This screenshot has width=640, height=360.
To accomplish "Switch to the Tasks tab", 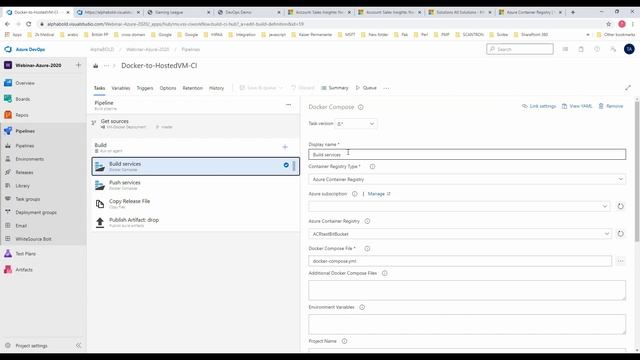I will 99,88.
